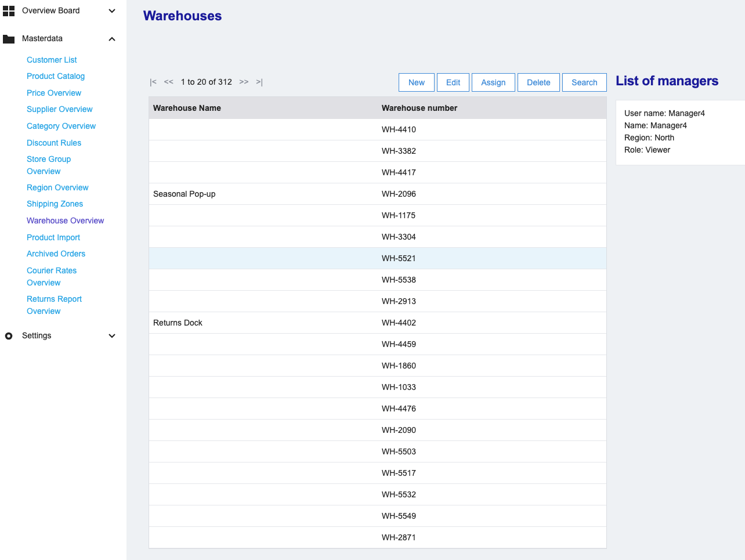Open Returns Report Overview

(x=54, y=305)
